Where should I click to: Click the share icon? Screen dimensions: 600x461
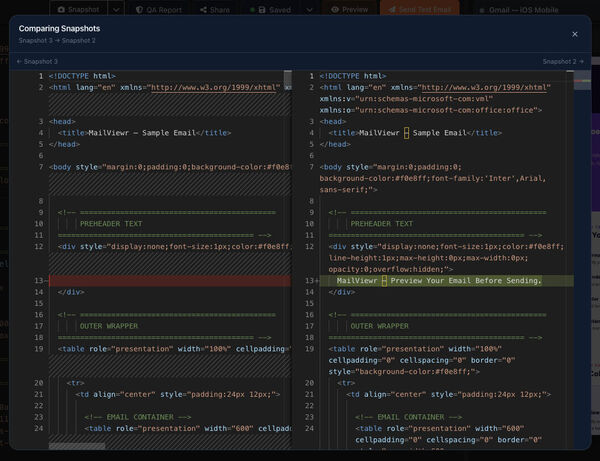point(203,10)
